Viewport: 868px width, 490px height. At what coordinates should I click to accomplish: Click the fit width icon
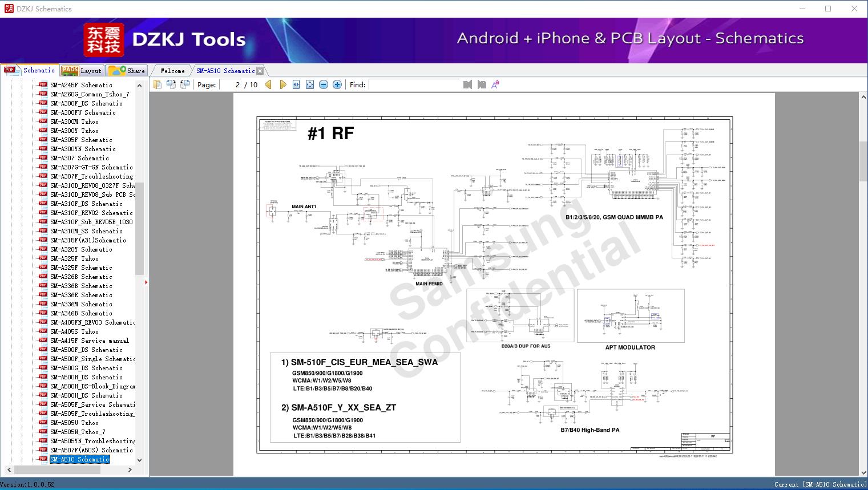296,84
